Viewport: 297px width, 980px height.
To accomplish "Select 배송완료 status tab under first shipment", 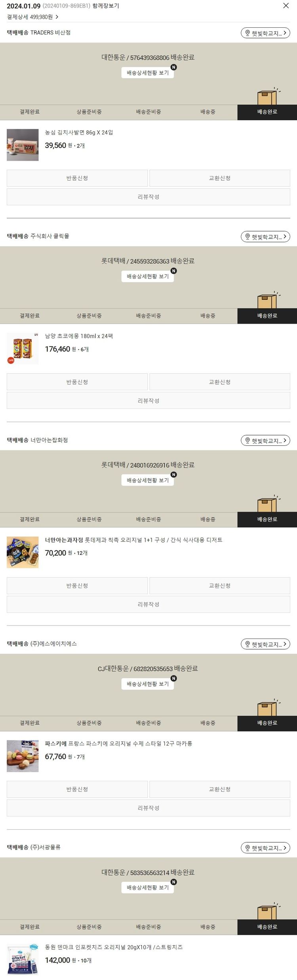I will 267,112.
